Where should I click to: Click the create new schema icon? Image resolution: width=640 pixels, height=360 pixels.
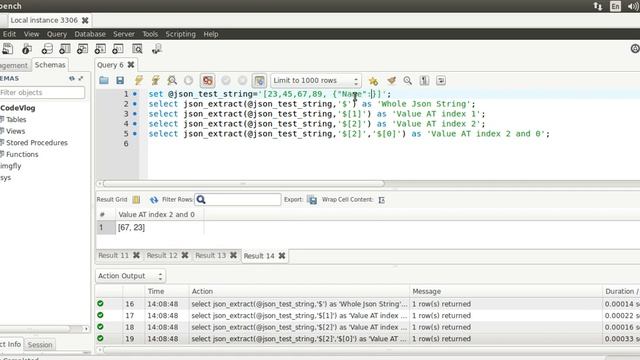(x=47, y=49)
